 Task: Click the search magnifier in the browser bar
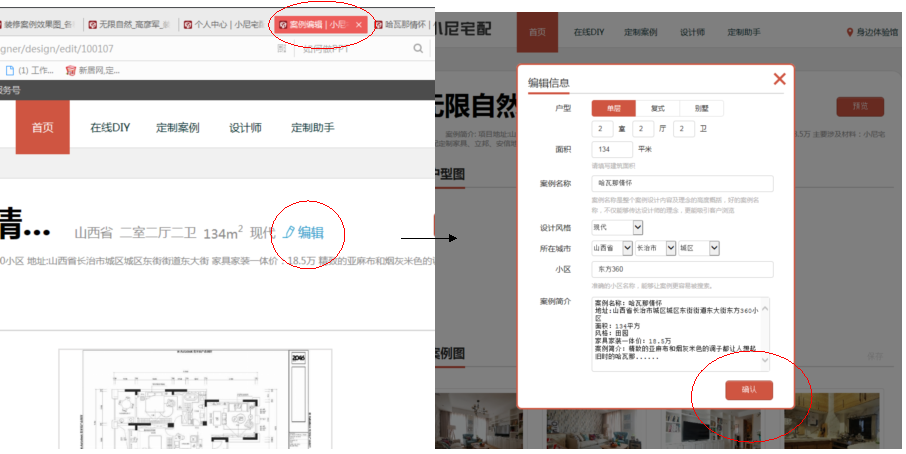pos(418,48)
